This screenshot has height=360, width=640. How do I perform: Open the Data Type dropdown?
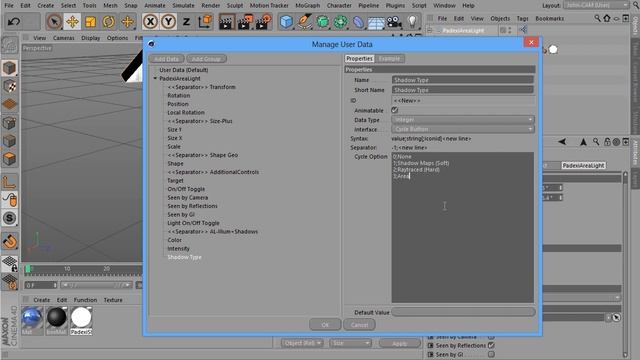(463, 120)
